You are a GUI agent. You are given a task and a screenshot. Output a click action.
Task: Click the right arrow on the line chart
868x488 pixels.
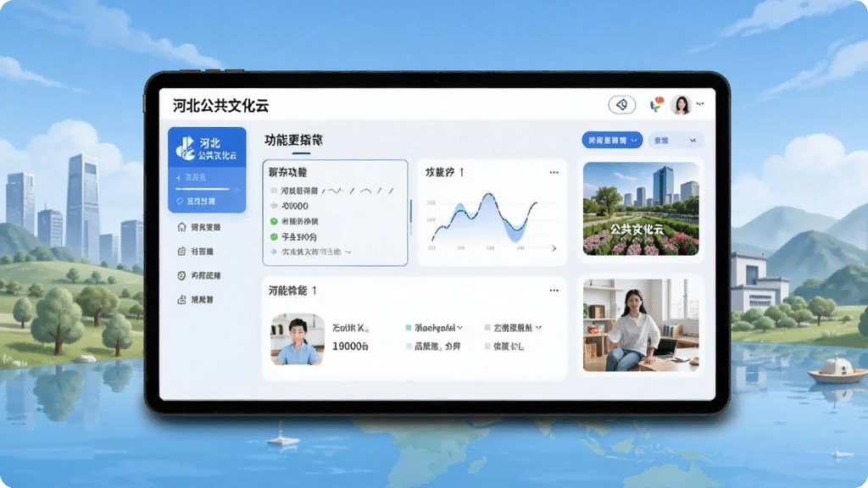(x=554, y=248)
